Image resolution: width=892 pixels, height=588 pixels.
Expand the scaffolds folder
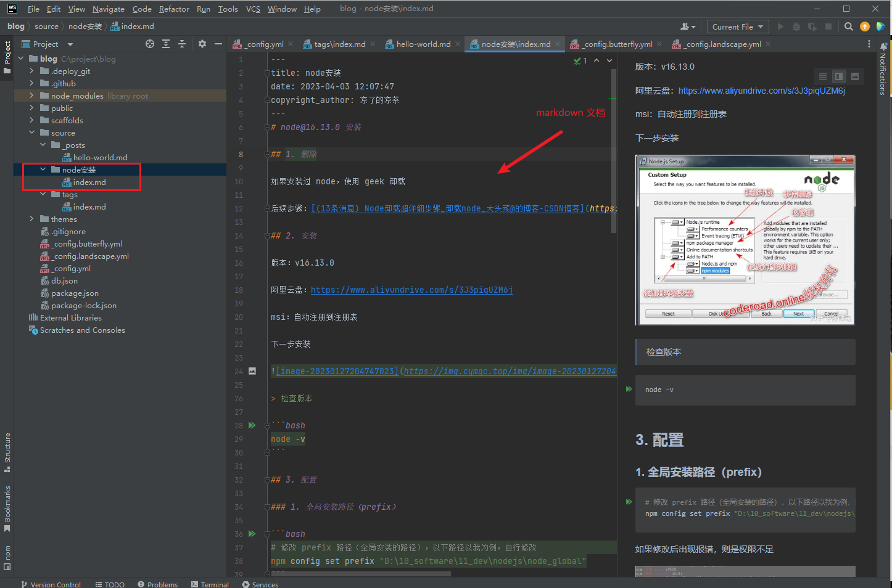(x=31, y=120)
